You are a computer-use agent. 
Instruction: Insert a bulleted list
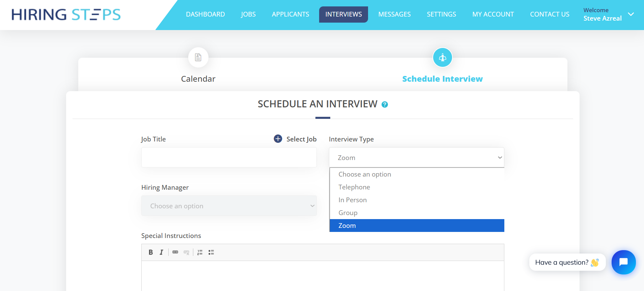(x=211, y=252)
